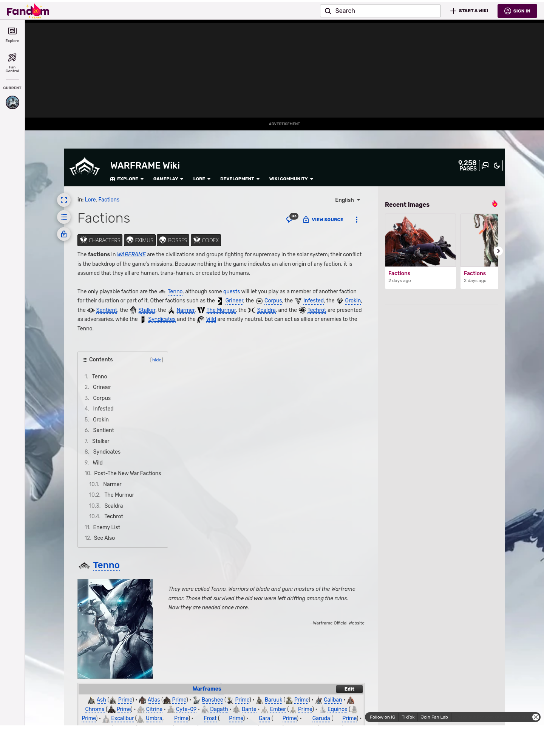Close the Follow on IG banner

[x=535, y=717]
